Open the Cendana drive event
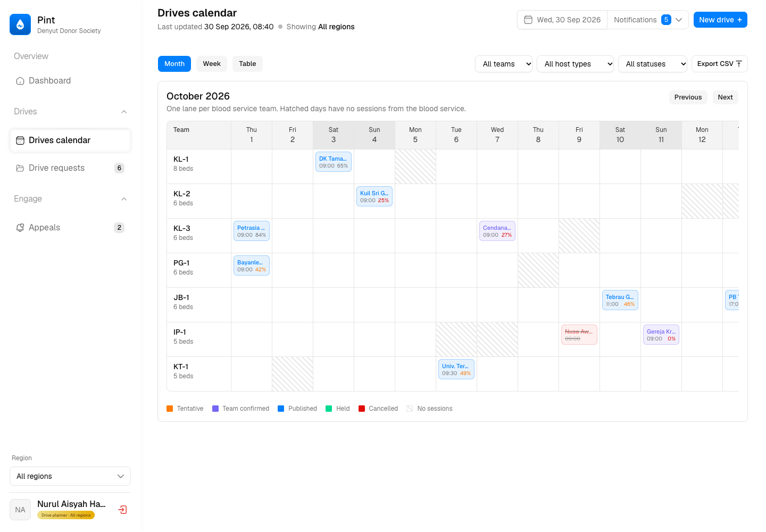This screenshot has width=766, height=532. coord(497,231)
